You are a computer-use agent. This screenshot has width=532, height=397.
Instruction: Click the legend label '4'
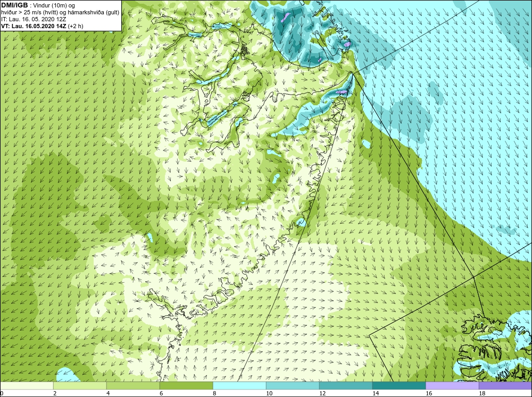108,393
